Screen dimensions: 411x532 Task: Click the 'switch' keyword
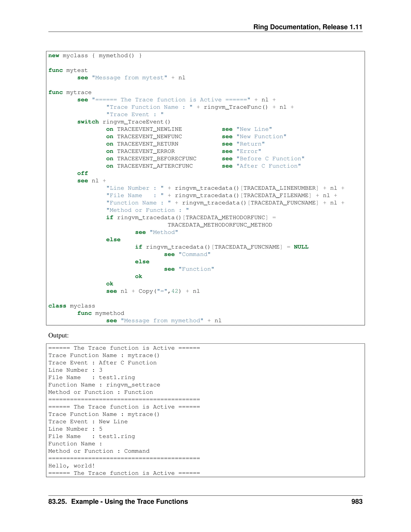pyautogui.click(x=88, y=122)
